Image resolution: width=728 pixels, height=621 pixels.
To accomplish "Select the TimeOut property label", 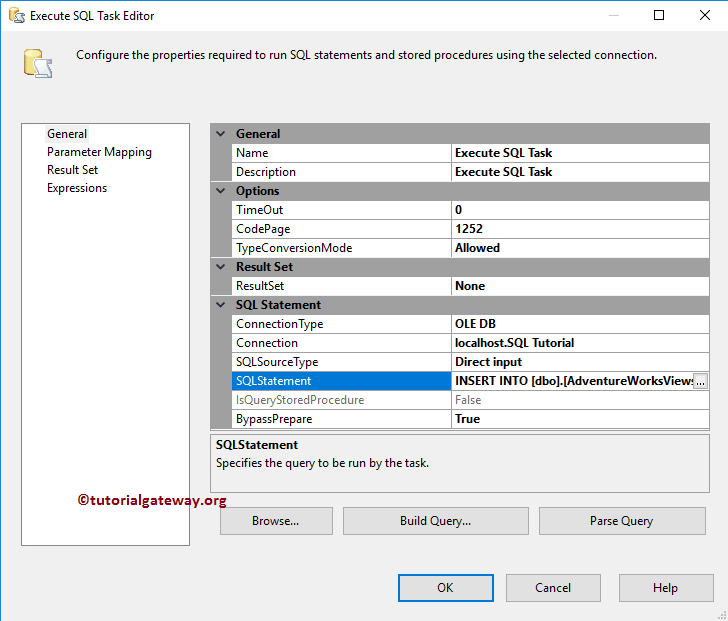I will [x=341, y=210].
